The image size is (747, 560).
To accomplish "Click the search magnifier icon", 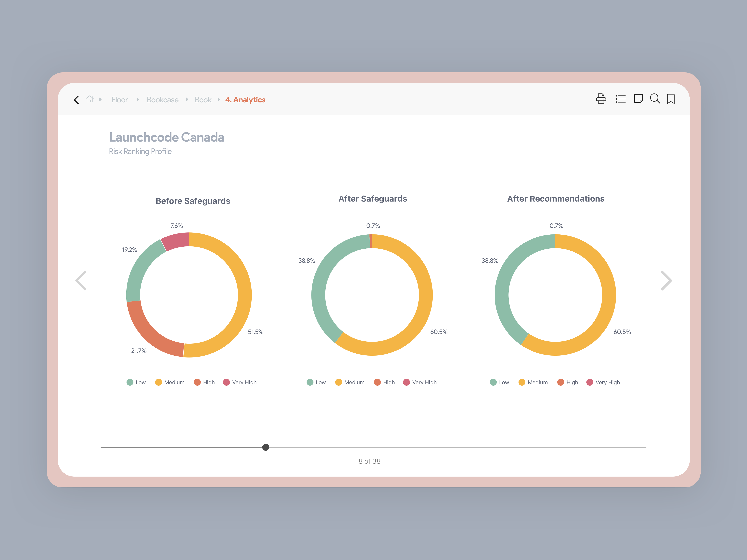I will 655,99.
